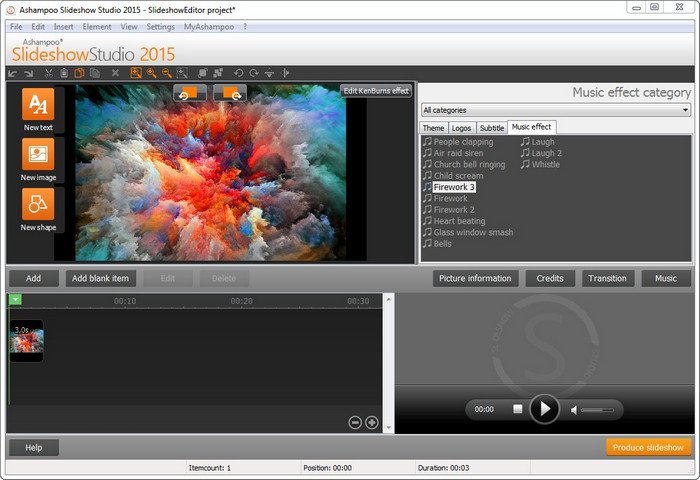Open the Insert menu

[63, 27]
